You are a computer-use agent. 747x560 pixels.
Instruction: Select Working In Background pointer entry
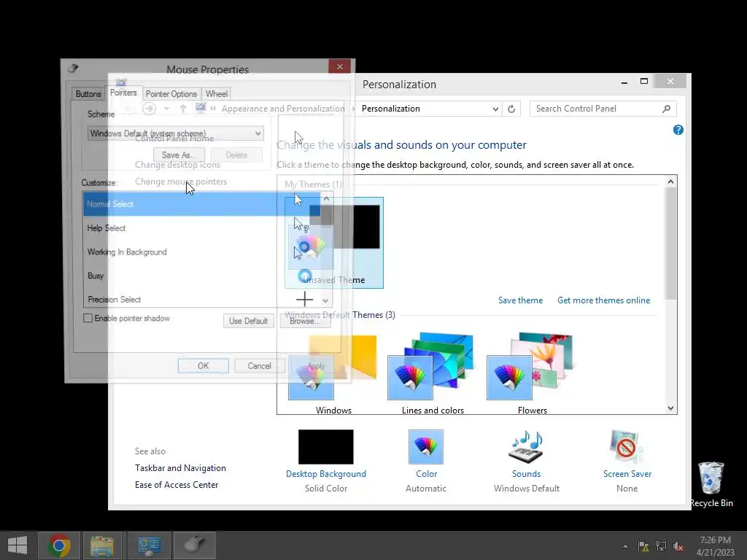pos(203,252)
